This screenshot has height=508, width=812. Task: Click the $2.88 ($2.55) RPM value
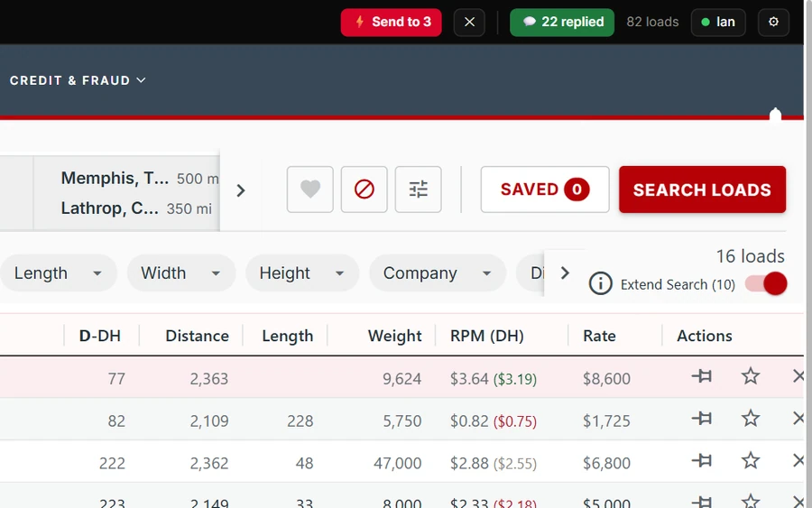493,464
